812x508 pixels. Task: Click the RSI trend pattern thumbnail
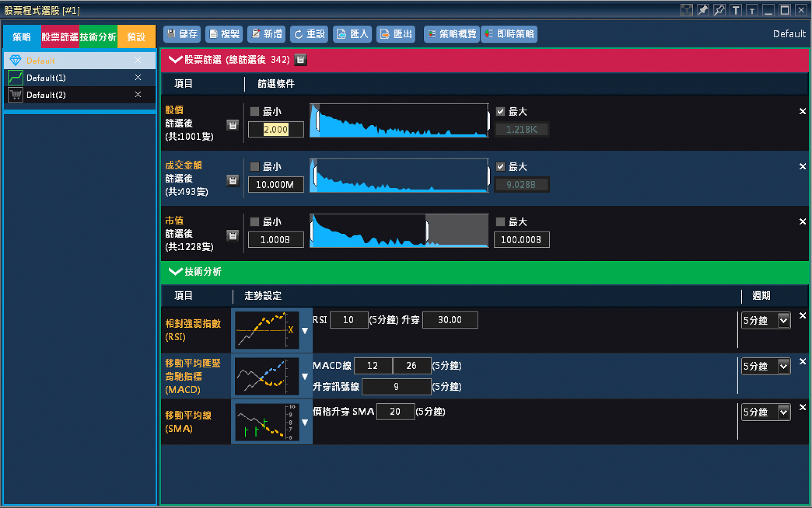(x=267, y=330)
